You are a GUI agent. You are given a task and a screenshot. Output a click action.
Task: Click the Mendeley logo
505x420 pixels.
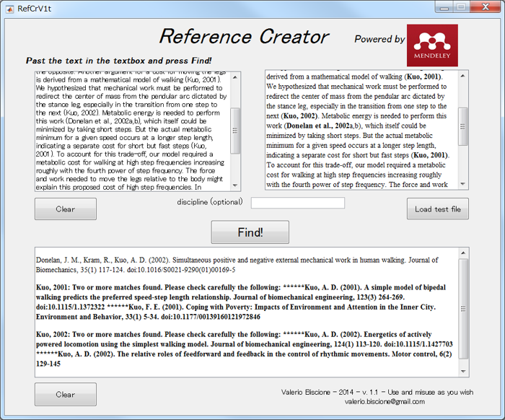(x=431, y=45)
